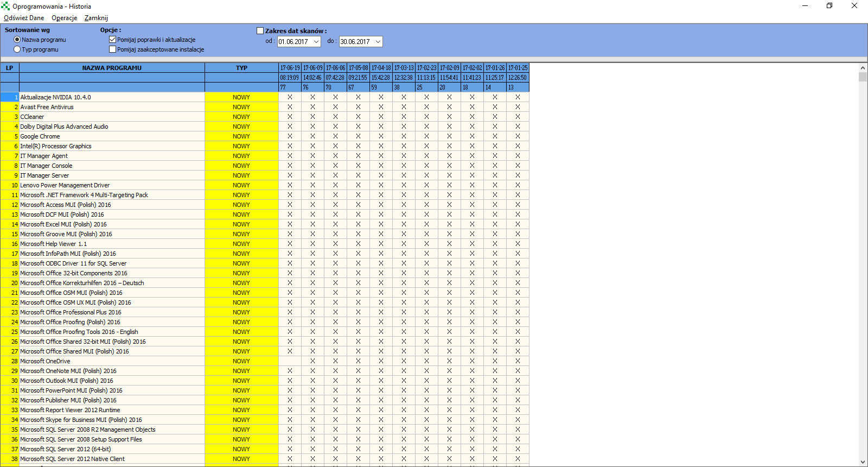
Task: Select Microsoft Skype for Business MUI (Polish) 2016
Action: (x=112, y=420)
